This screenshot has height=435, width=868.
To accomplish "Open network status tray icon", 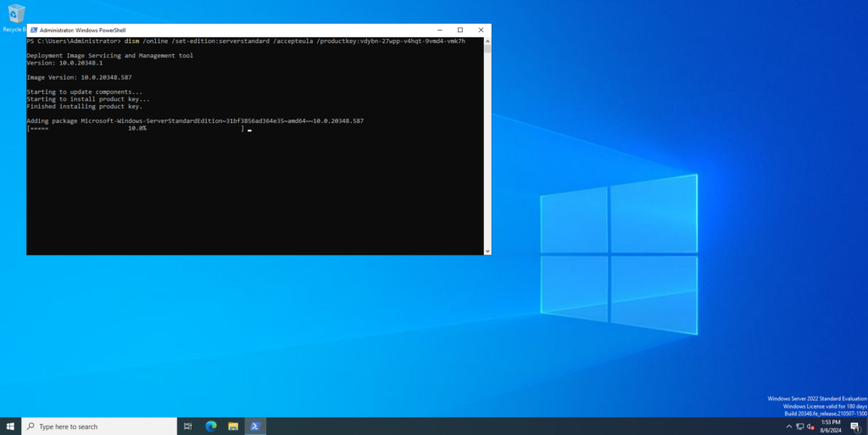I will (x=800, y=427).
